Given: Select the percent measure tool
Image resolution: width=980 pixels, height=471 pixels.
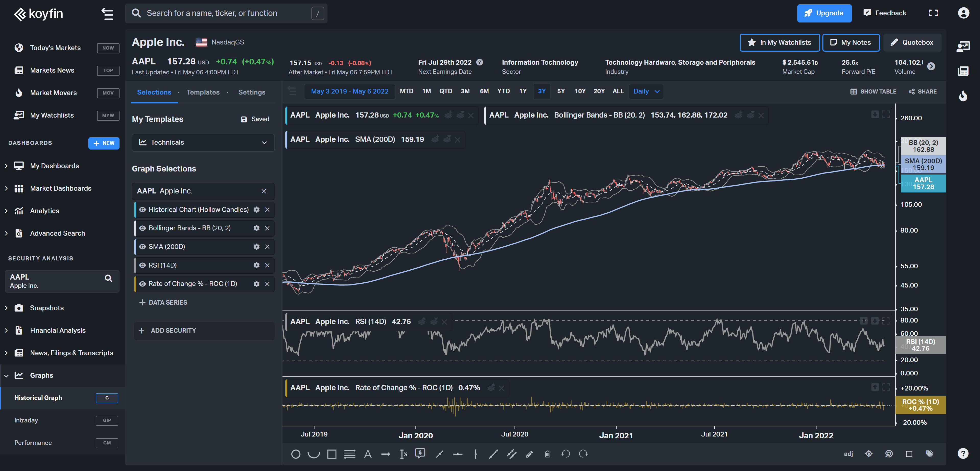Looking at the screenshot, I should click(x=403, y=454).
